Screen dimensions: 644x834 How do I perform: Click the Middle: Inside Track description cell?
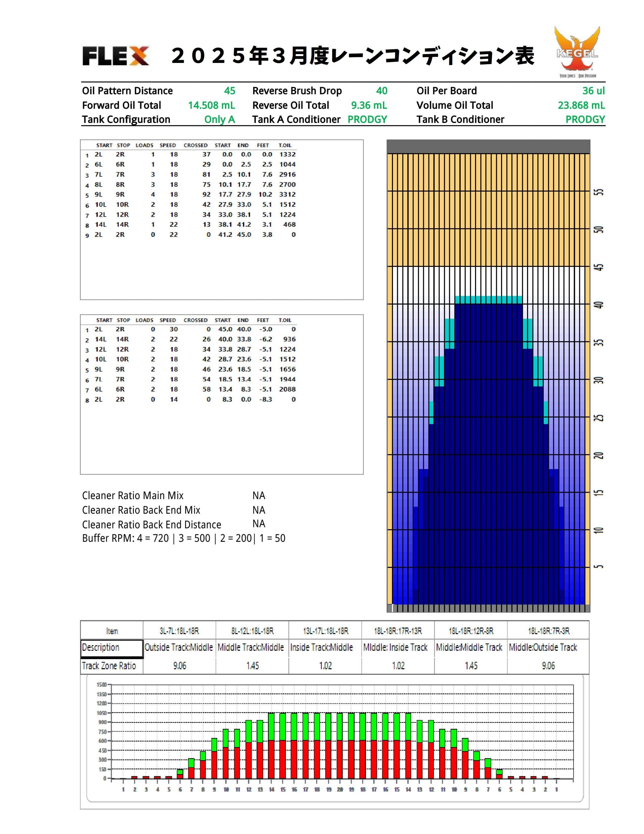[398, 648]
